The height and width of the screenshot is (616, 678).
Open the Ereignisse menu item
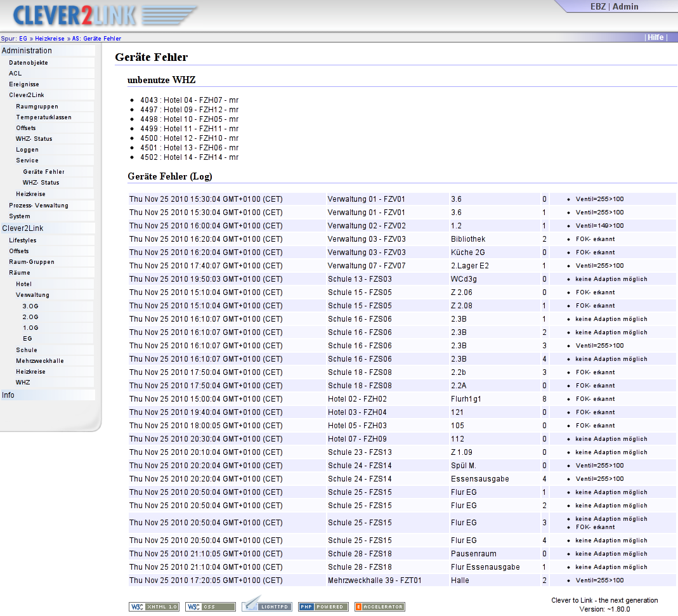(x=23, y=84)
